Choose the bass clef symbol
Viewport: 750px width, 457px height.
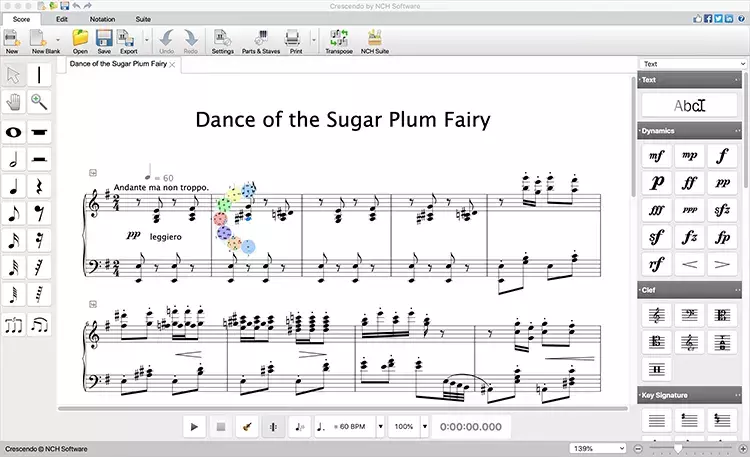(x=689, y=315)
